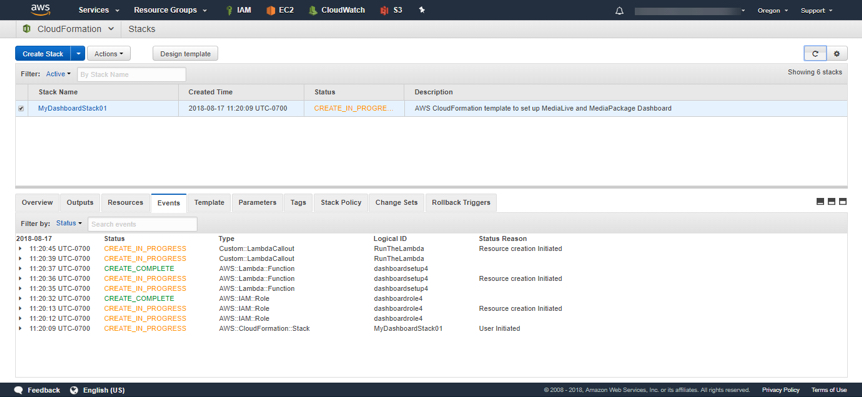The height and width of the screenshot is (397, 862).
Task: Open the Oregon region selector
Action: (x=772, y=10)
